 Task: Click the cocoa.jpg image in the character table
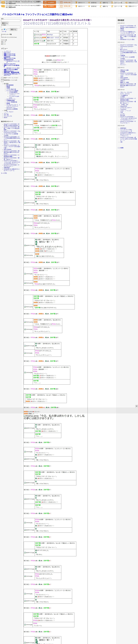tap(38, 35)
